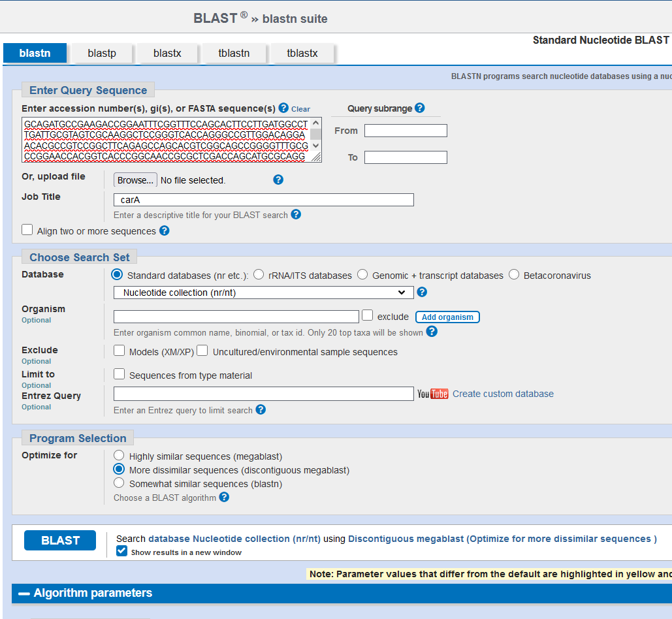
Task: Enable Align two or more sequences checkbox
Action: click(x=27, y=230)
